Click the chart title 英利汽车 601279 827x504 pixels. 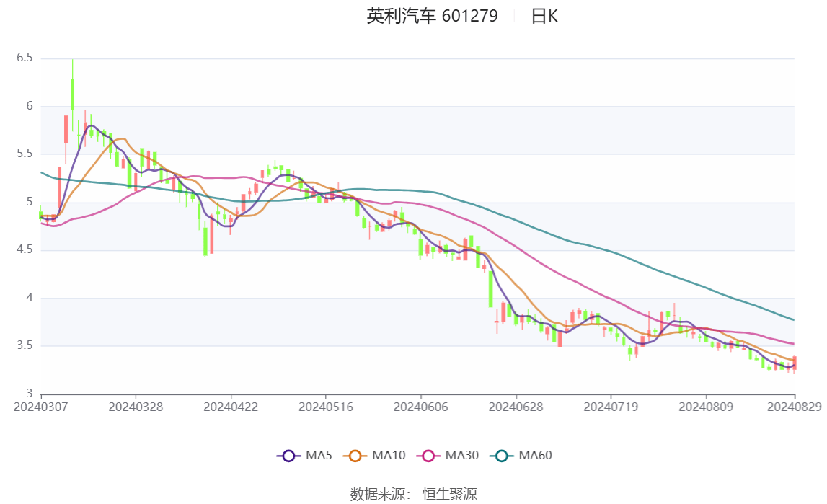point(430,17)
